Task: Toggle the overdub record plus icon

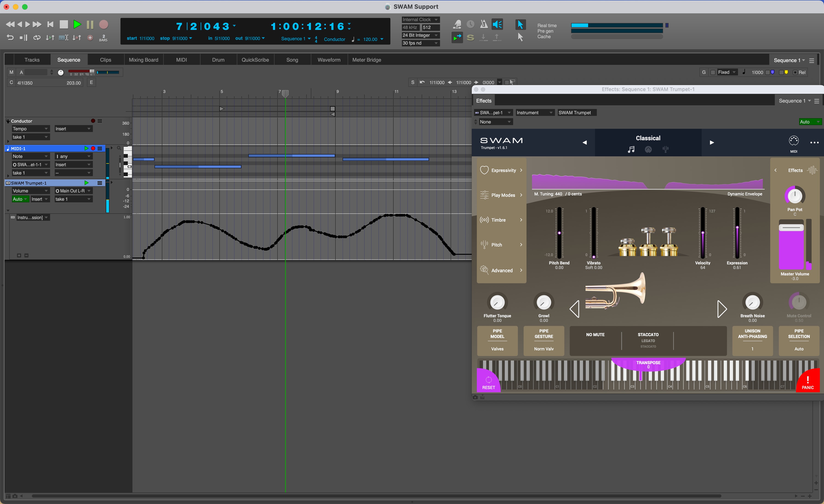Action: tap(90, 38)
